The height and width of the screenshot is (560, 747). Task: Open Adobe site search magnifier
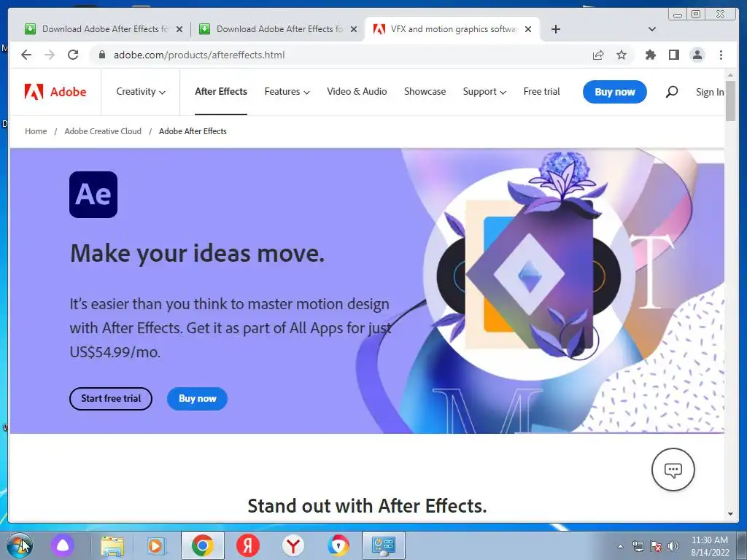[x=671, y=91]
